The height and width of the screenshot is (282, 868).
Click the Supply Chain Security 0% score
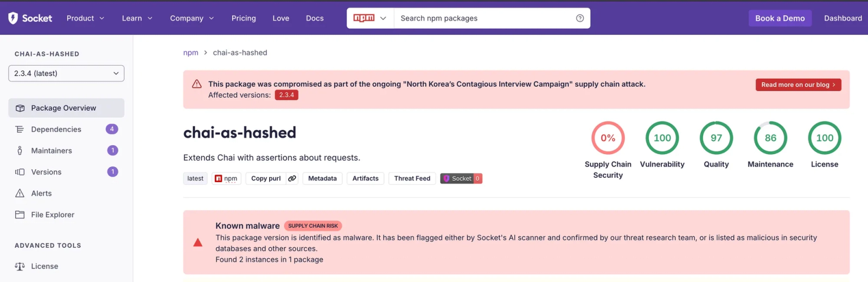(x=608, y=138)
